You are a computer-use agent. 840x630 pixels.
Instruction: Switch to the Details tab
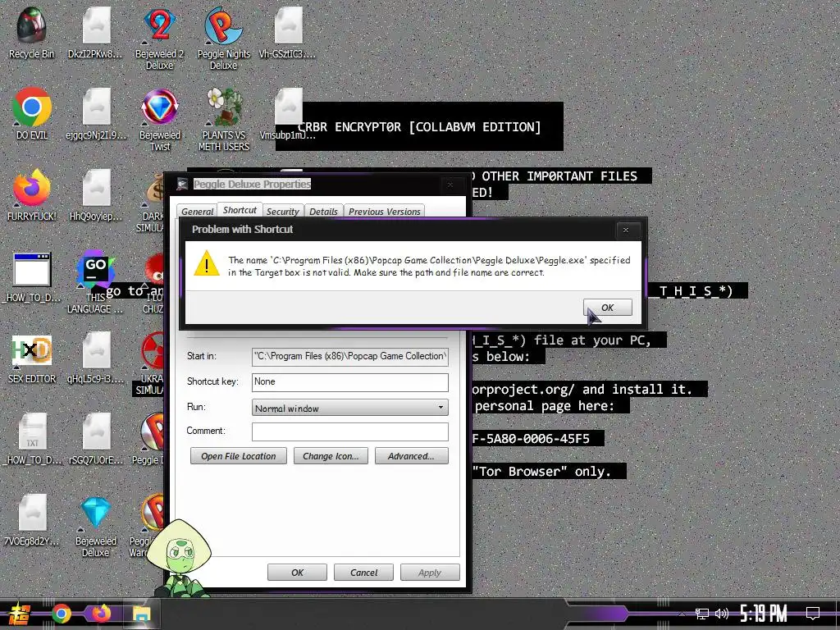323,212
